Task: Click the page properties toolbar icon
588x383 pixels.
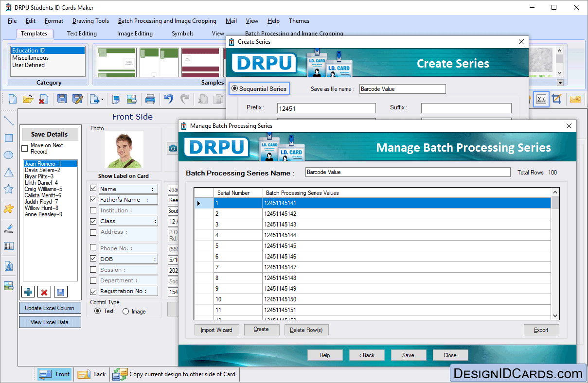Action: click(x=116, y=99)
